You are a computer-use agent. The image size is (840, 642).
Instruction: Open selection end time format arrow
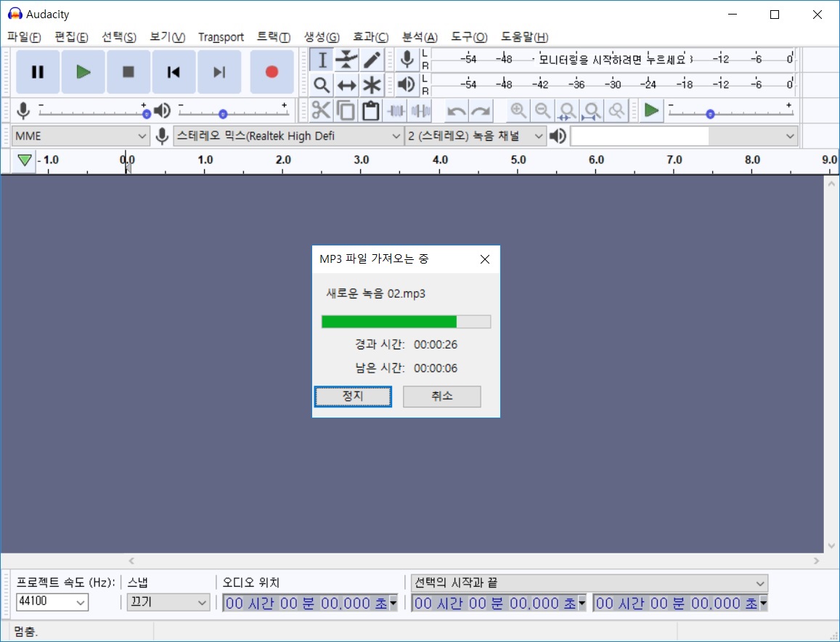point(763,603)
